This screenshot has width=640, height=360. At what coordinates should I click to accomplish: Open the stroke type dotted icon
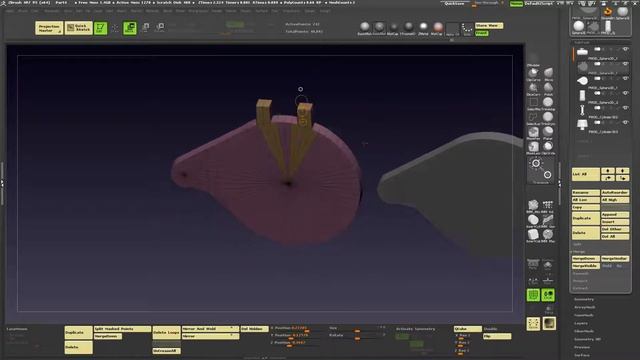(467, 29)
